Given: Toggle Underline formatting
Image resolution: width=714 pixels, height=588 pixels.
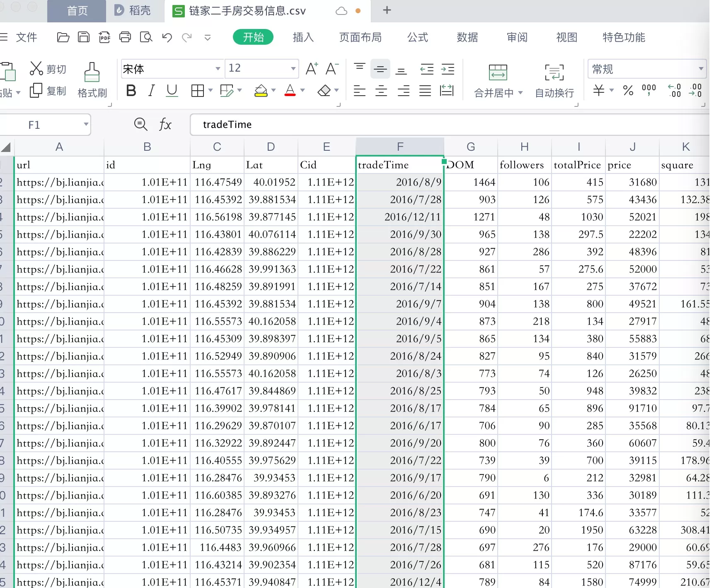Looking at the screenshot, I should point(172,90).
